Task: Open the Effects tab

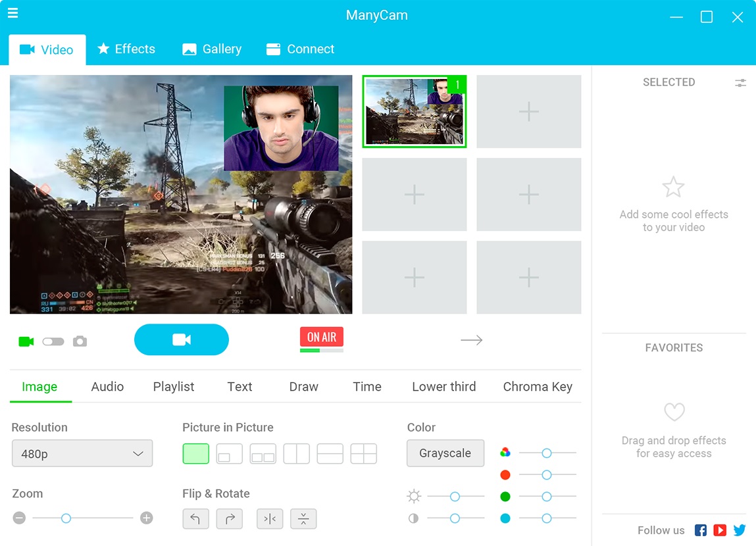Action: point(126,49)
